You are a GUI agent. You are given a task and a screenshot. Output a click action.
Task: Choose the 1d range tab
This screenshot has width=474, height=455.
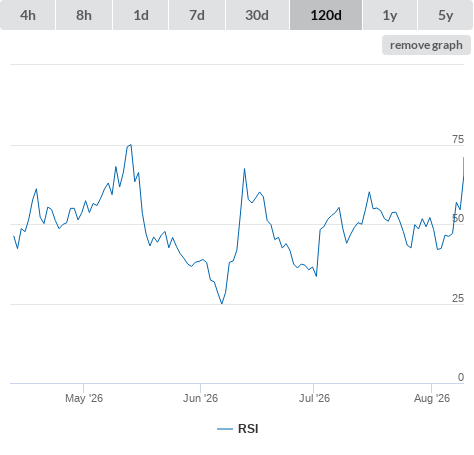click(141, 15)
